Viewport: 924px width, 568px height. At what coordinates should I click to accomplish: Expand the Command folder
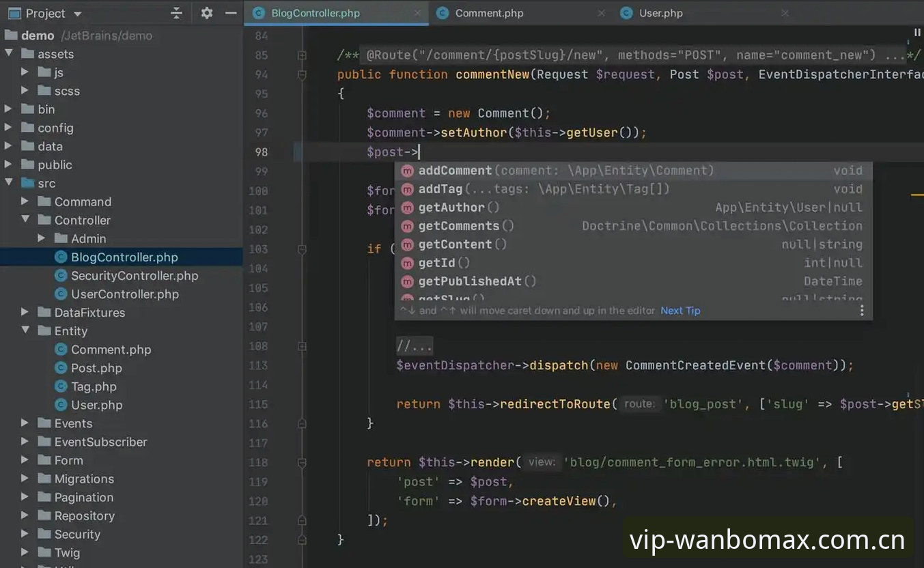(x=25, y=201)
